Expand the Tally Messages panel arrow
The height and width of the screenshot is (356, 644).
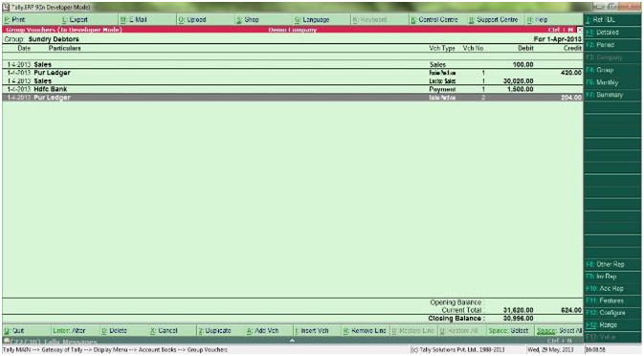pyautogui.click(x=292, y=341)
